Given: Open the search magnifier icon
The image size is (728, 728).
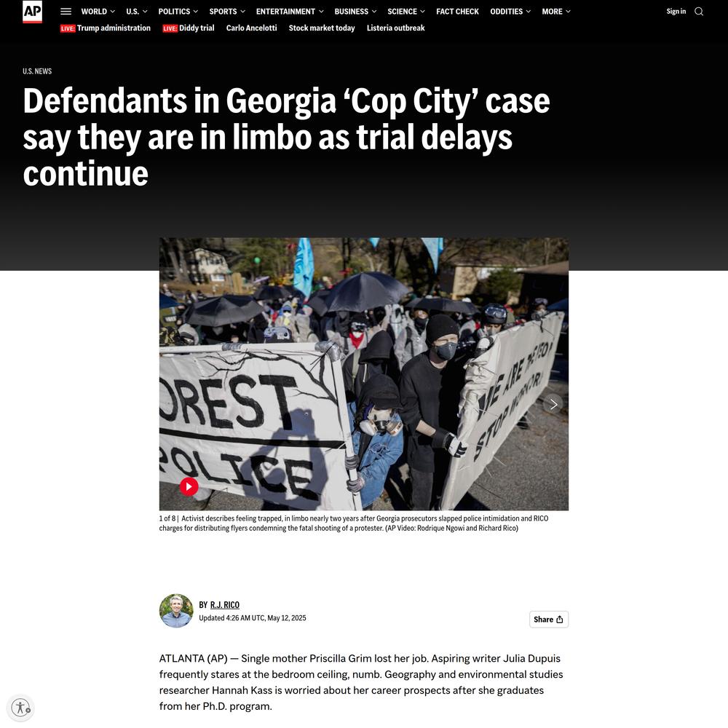Looking at the screenshot, I should pos(698,11).
